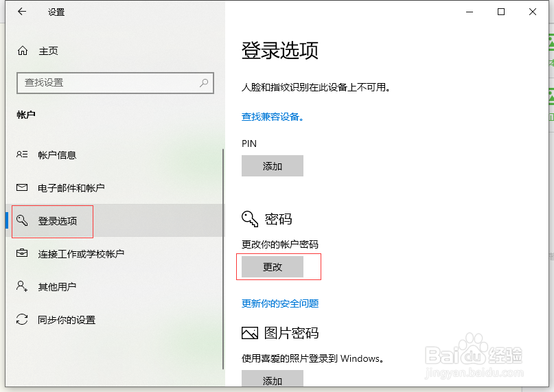Click the 登录选项 page heading
Viewport: 554px width, 392px height.
click(x=280, y=50)
